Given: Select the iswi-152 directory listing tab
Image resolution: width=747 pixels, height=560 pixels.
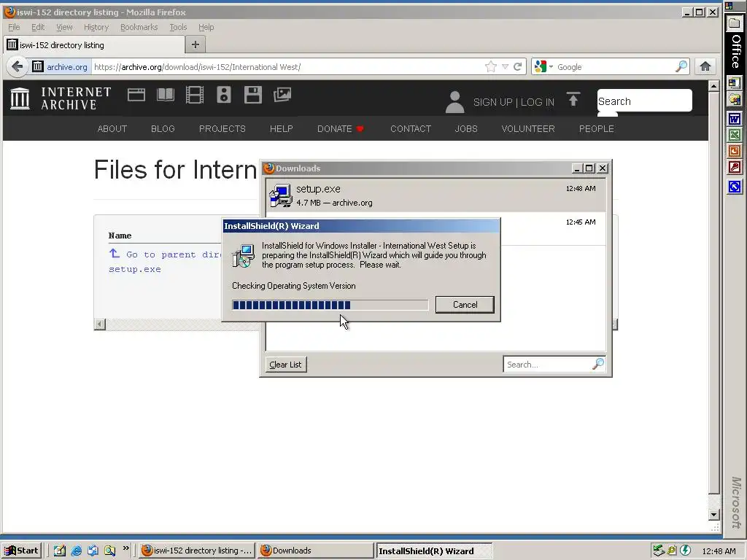Looking at the screenshot, I should (x=94, y=44).
